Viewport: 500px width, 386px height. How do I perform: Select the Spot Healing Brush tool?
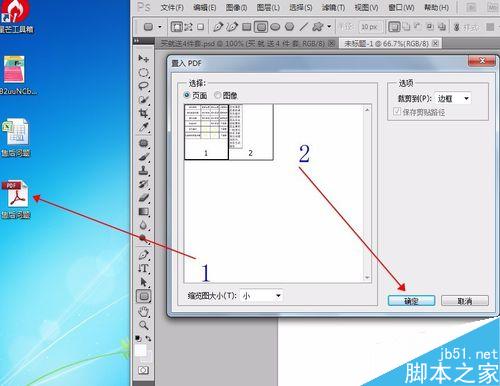[143, 143]
